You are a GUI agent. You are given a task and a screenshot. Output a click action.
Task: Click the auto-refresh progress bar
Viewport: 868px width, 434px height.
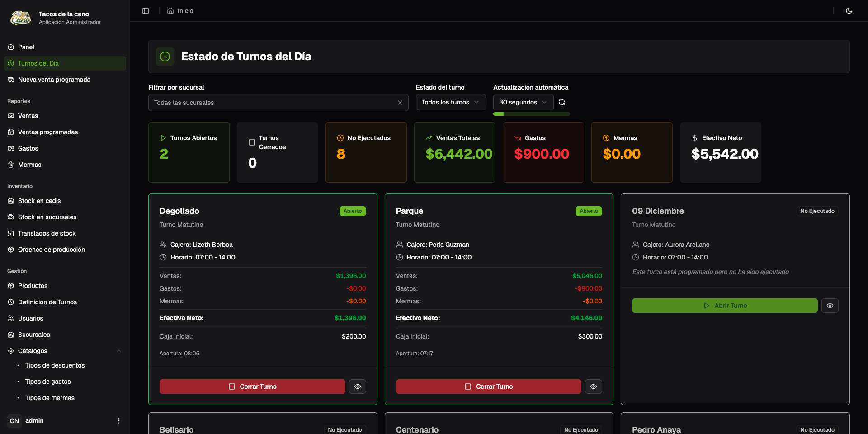532,114
